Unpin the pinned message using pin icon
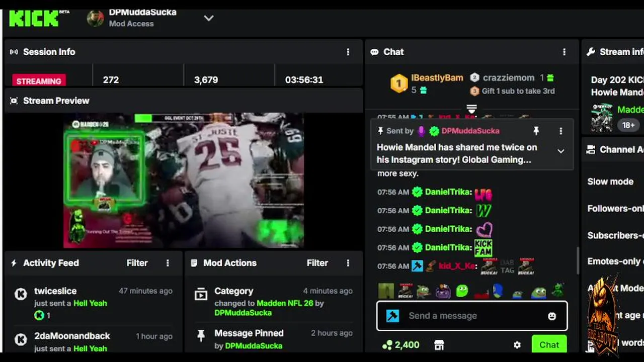644x362 pixels. point(536,131)
